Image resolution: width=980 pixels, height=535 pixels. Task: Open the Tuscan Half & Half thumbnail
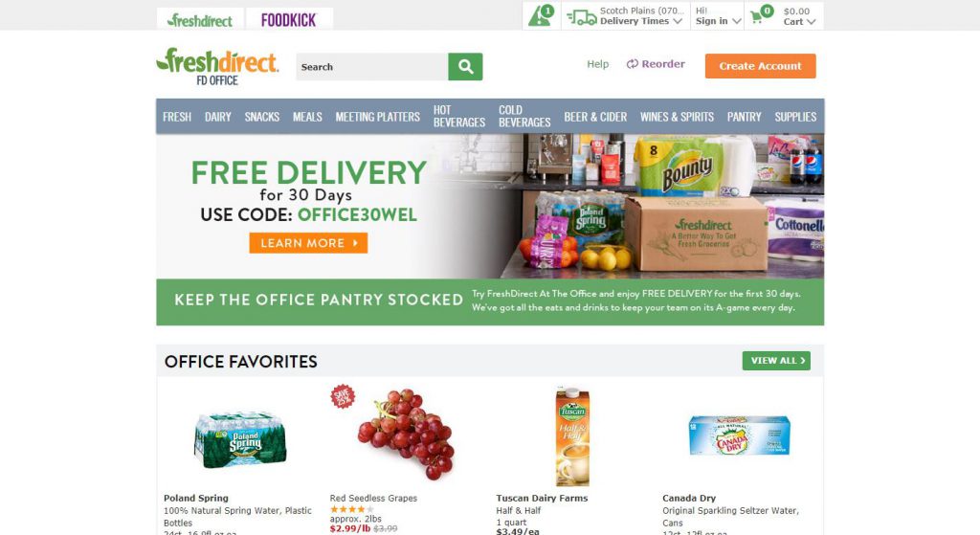pos(572,436)
